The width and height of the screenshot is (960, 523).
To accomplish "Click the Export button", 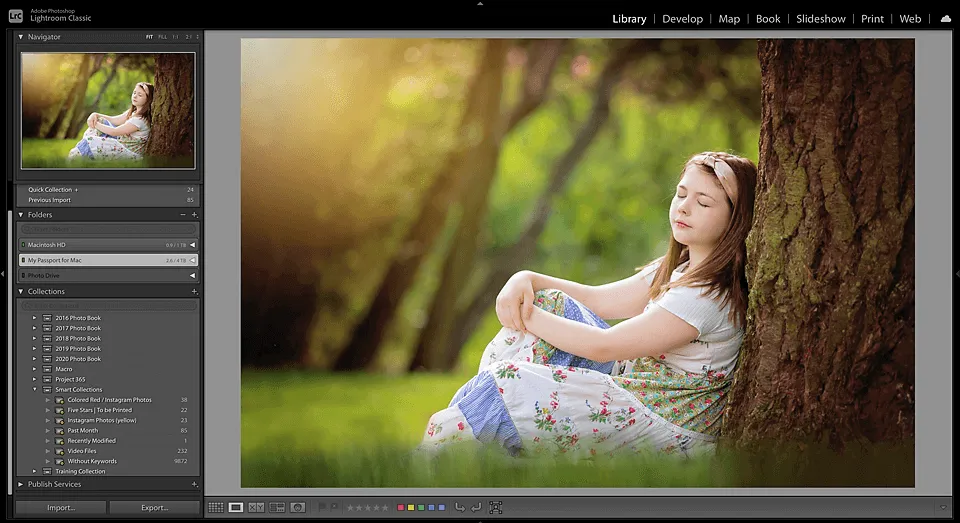I will [154, 508].
